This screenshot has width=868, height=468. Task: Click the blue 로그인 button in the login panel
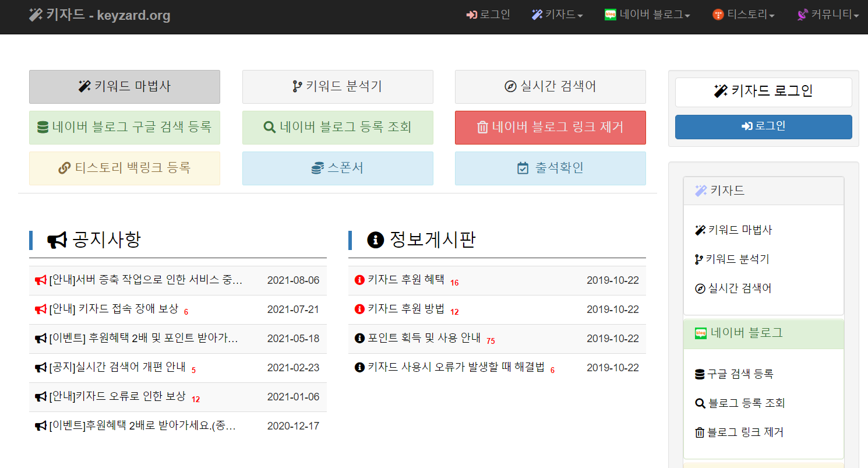(764, 126)
